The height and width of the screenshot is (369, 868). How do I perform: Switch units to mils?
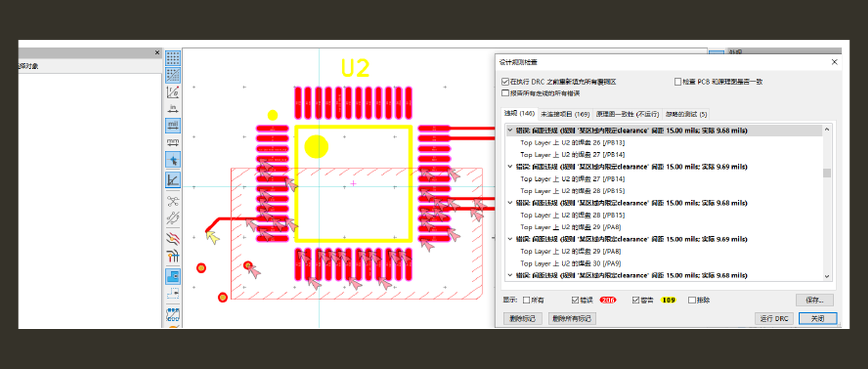click(173, 125)
